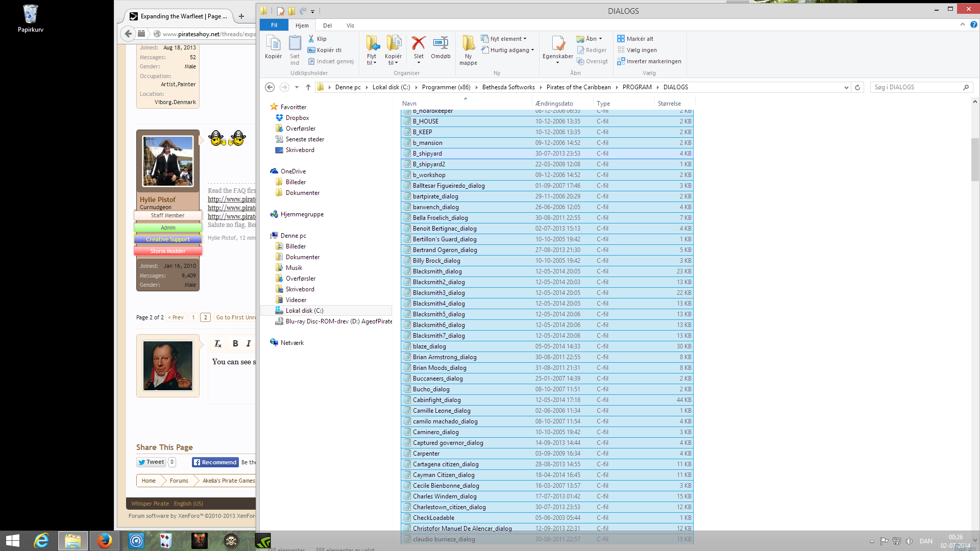This screenshot has width=980, height=551.
Task: Click Indsæt genvej in the ribbon
Action: tap(331, 61)
